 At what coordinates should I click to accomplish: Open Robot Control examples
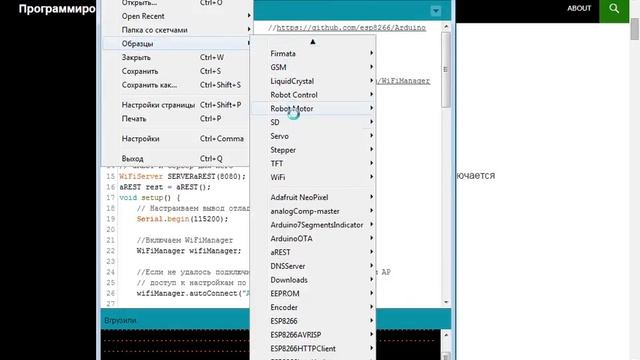pos(313,95)
